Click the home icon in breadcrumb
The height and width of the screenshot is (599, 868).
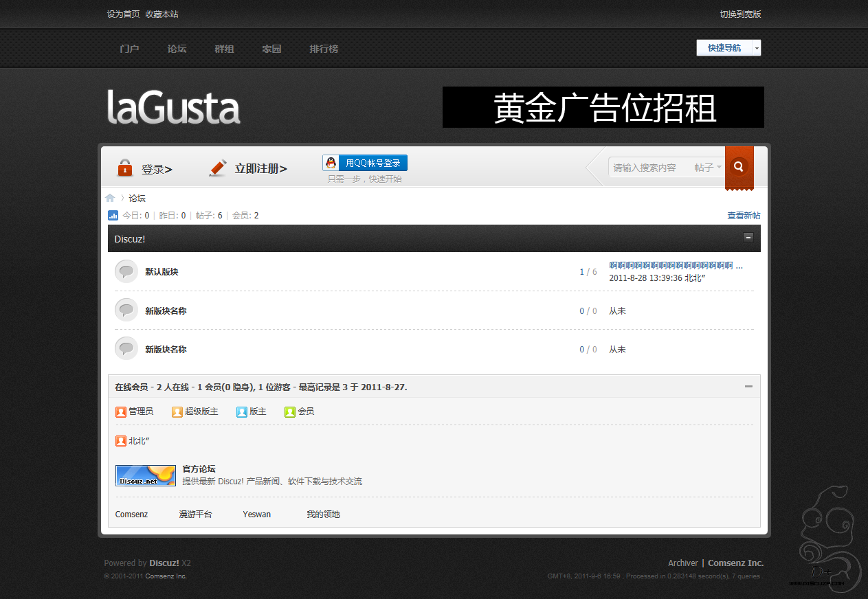pos(110,198)
